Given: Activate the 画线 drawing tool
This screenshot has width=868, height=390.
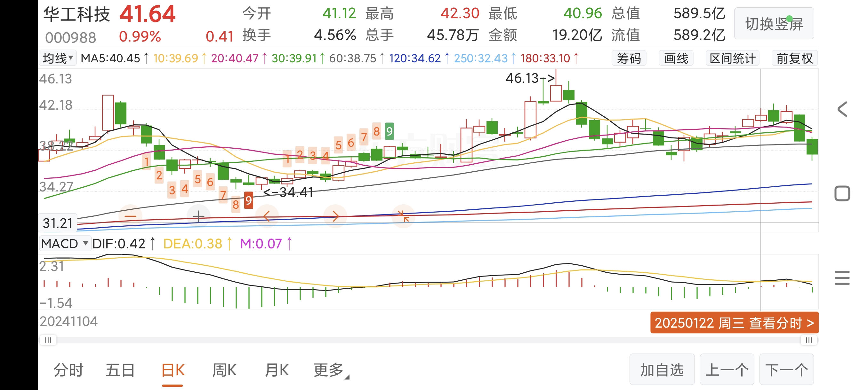Looking at the screenshot, I should (x=676, y=58).
